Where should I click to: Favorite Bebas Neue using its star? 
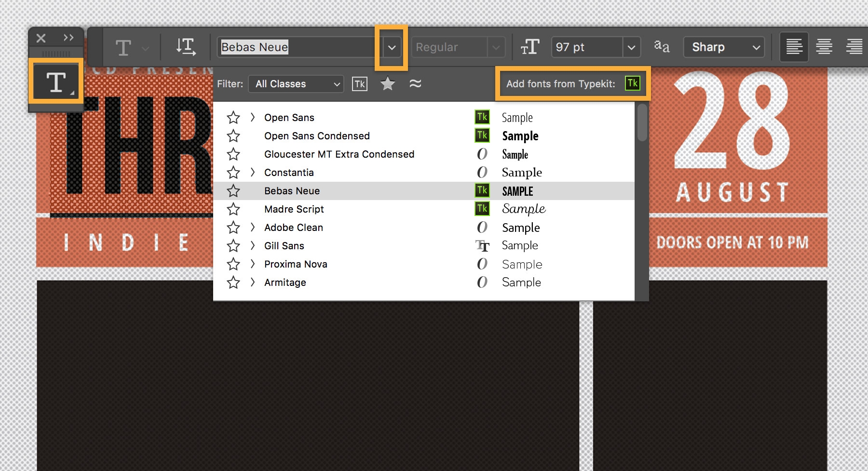tap(233, 190)
